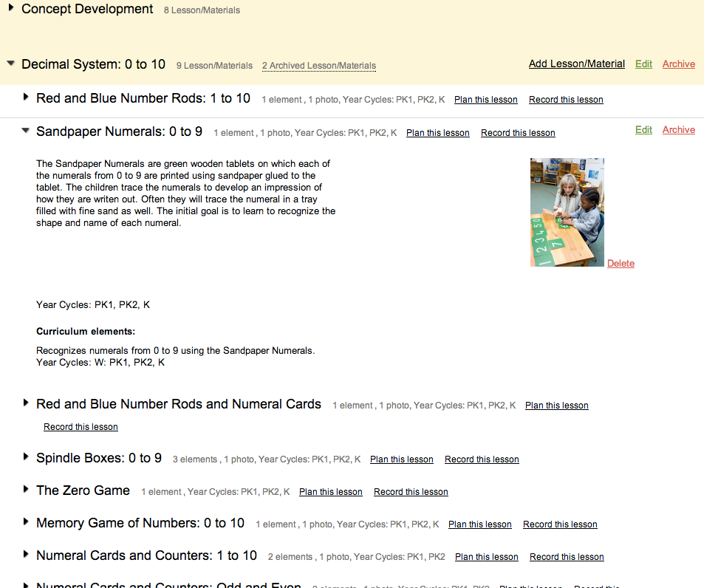Screen dimensions: 704x588
Task: Plan The Zero Game lesson
Action: click(330, 492)
